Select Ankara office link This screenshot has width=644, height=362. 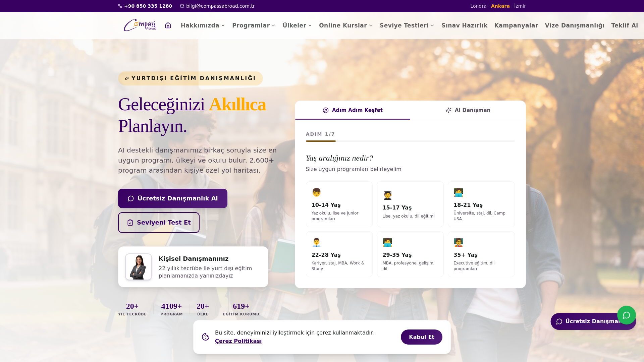[500, 6]
